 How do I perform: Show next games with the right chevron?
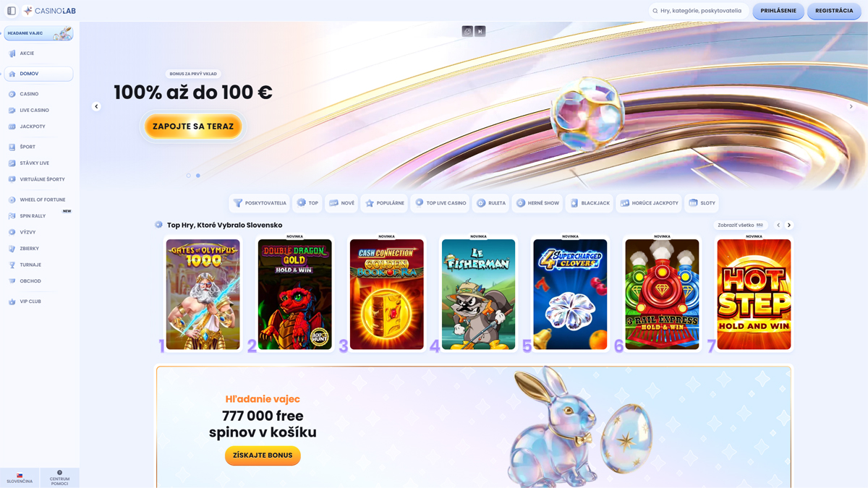pyautogui.click(x=789, y=225)
